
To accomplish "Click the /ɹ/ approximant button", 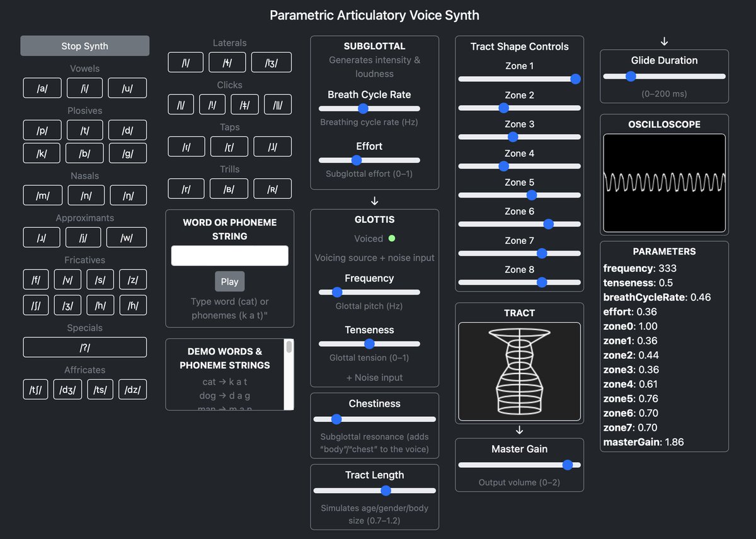I will [x=42, y=237].
